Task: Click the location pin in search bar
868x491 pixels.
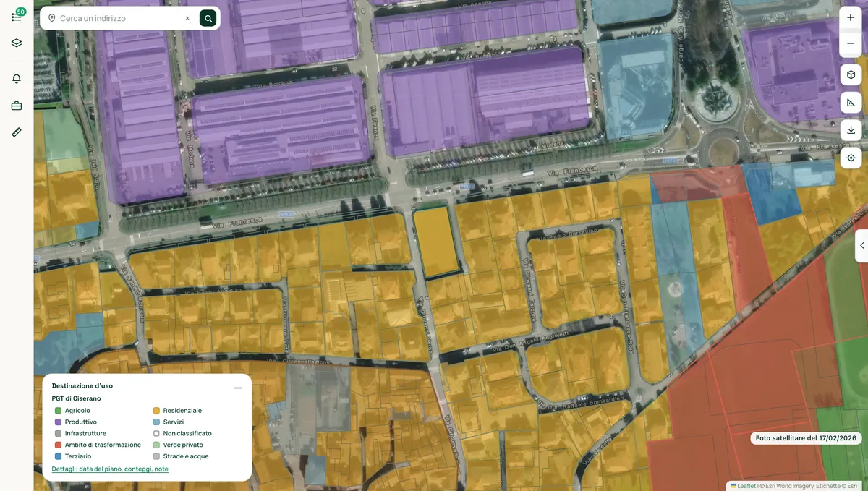Action: (x=51, y=18)
